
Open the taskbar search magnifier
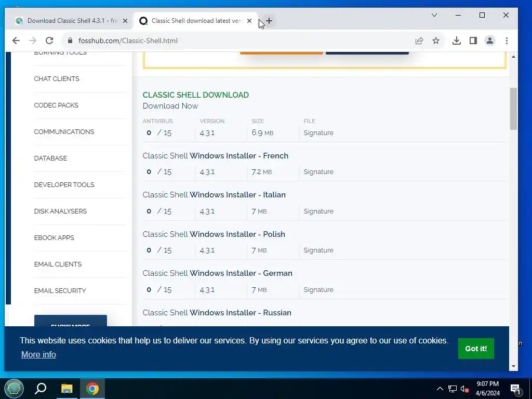(41, 389)
